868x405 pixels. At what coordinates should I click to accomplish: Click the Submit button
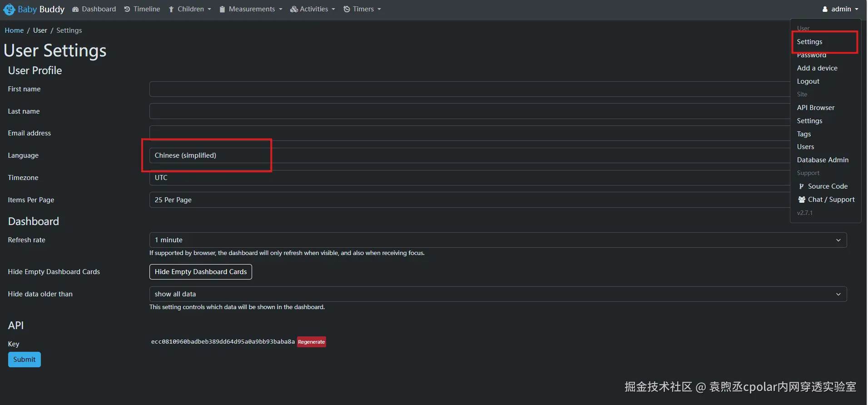coord(25,360)
